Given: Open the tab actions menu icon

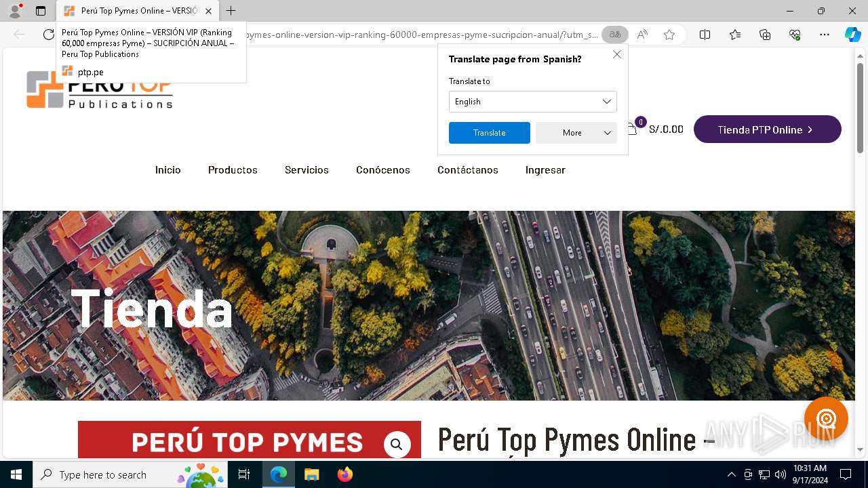Looking at the screenshot, I should (41, 11).
